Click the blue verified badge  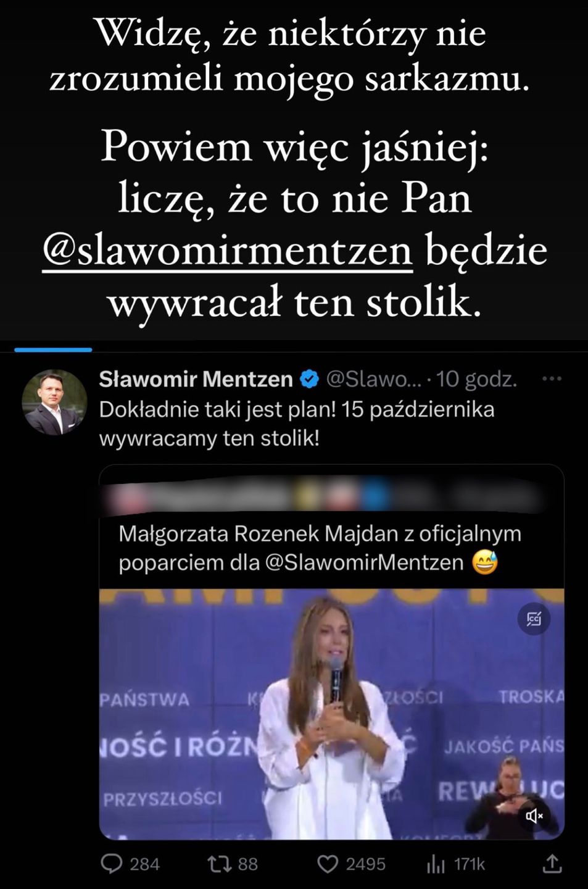coord(308,379)
